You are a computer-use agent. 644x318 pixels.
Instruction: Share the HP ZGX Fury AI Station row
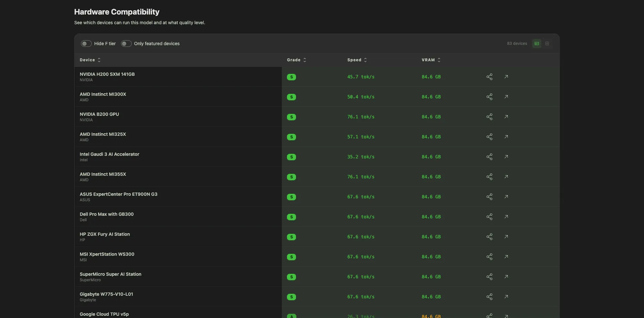click(489, 237)
